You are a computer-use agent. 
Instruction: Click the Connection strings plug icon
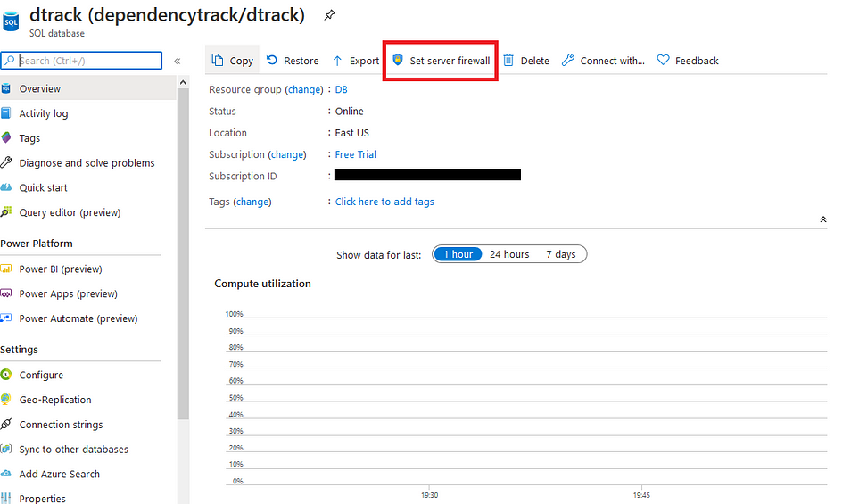coord(5,424)
